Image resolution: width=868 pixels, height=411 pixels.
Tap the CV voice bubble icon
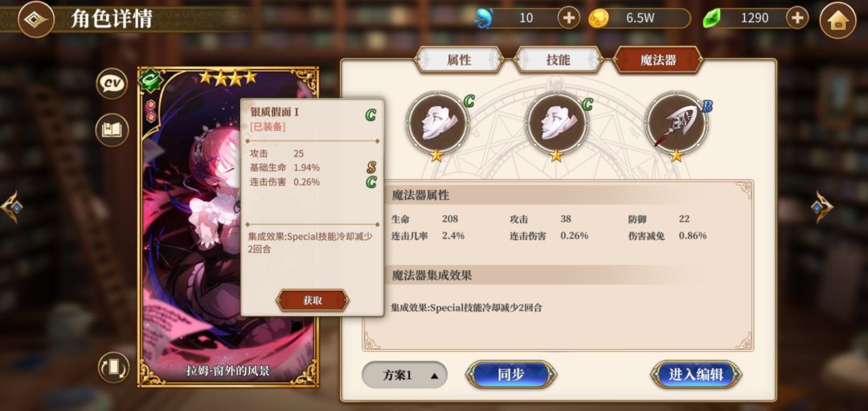(x=112, y=84)
